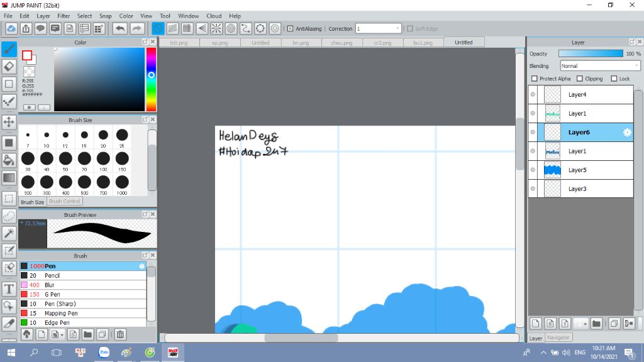The width and height of the screenshot is (644, 362).
Task: Toggle visibility of Layer3
Action: (533, 189)
